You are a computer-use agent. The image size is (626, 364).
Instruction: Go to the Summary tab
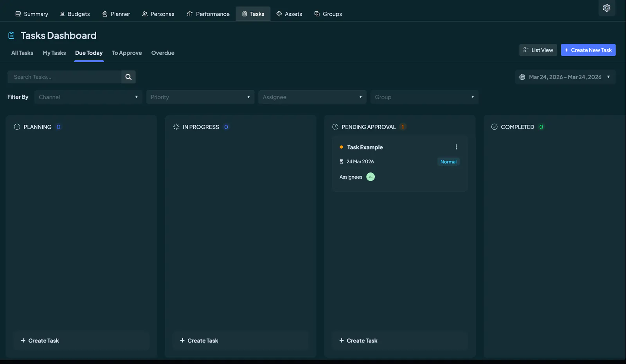(32, 14)
